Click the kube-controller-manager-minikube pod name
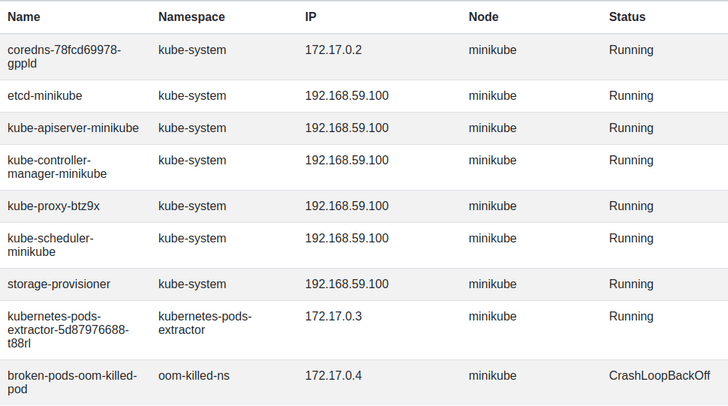This screenshot has width=728, height=406. pyautogui.click(x=57, y=167)
